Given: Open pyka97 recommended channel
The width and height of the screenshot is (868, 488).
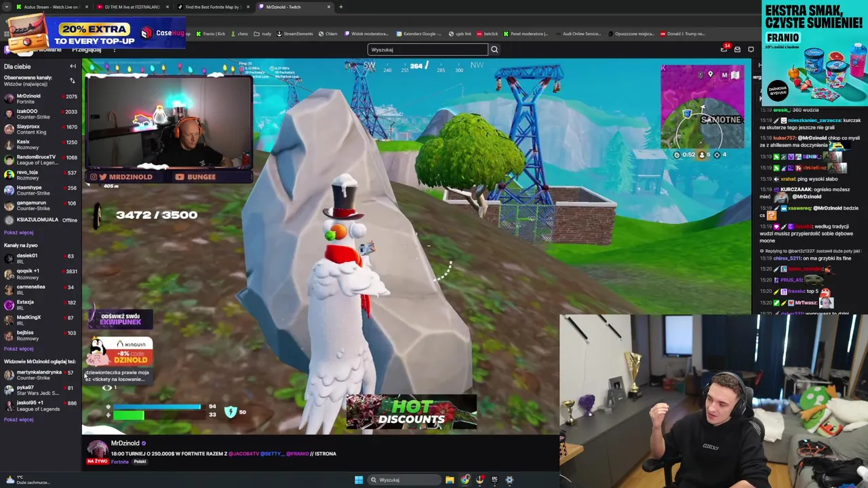Looking at the screenshot, I should (x=41, y=390).
